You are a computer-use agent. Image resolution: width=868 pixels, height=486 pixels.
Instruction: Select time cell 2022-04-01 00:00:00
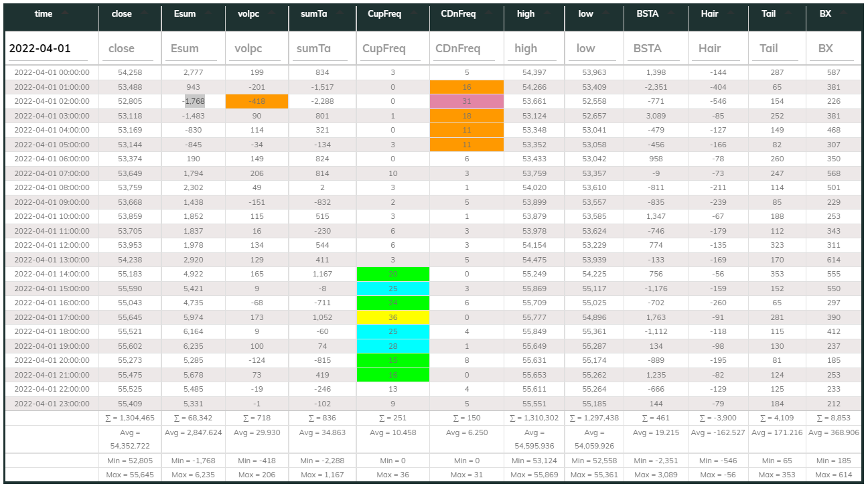tap(52, 72)
